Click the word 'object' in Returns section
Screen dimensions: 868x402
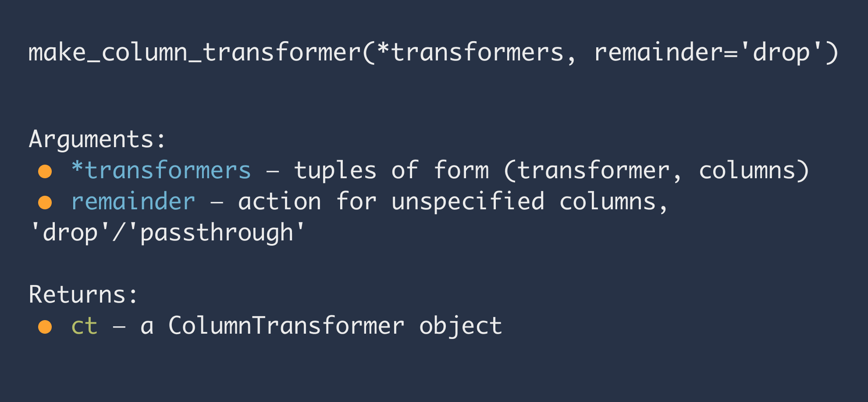pyautogui.click(x=460, y=326)
